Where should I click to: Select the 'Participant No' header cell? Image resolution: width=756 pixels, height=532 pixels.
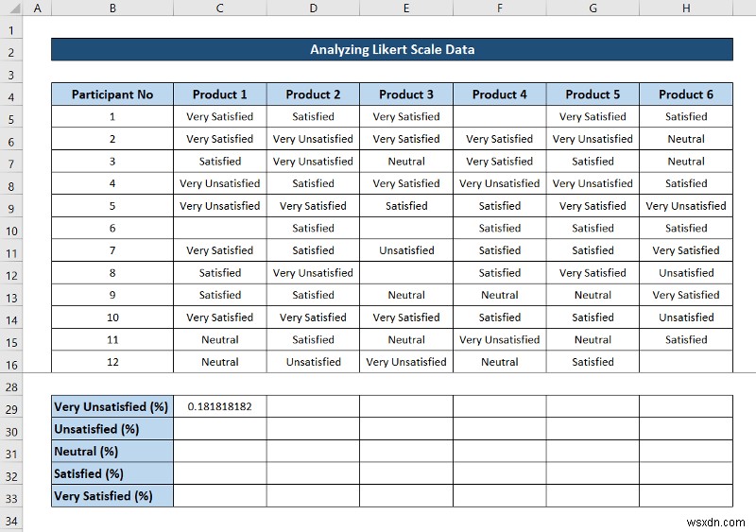[112, 94]
